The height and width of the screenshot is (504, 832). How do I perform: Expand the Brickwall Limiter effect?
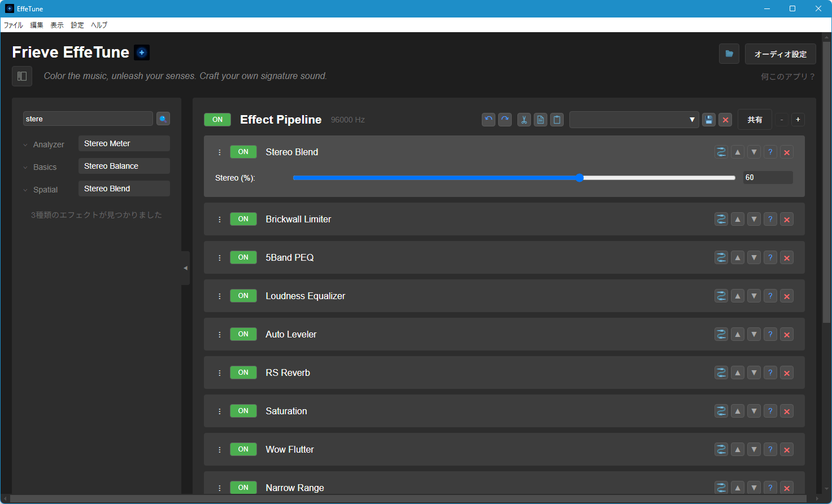click(x=298, y=219)
